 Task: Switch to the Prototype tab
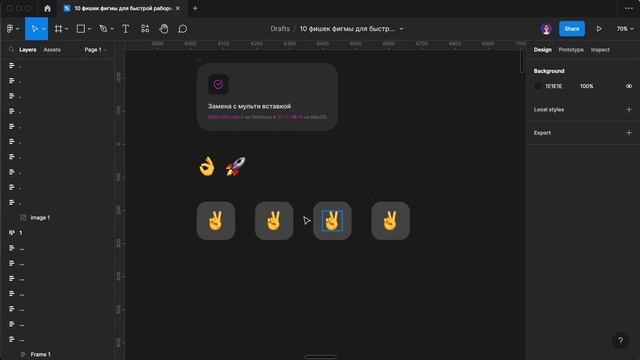tap(571, 50)
